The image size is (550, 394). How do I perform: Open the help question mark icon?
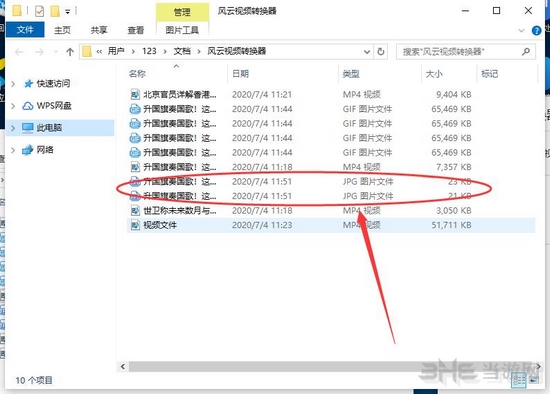tap(536, 31)
